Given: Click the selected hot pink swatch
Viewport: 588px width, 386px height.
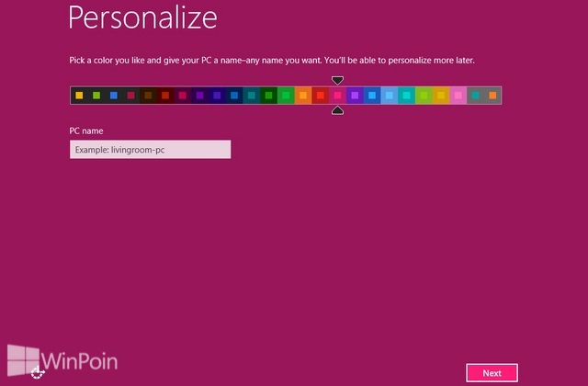Looking at the screenshot, I should pos(338,96).
